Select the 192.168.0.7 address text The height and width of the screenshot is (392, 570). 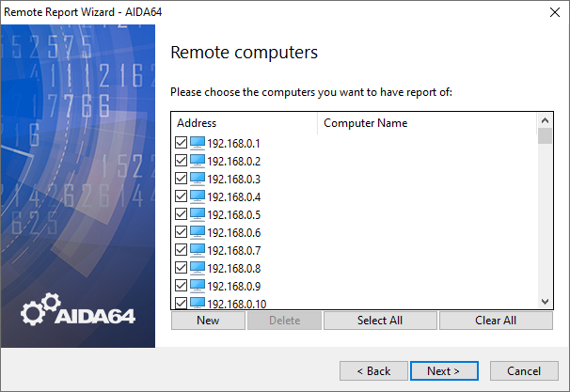coord(234,250)
